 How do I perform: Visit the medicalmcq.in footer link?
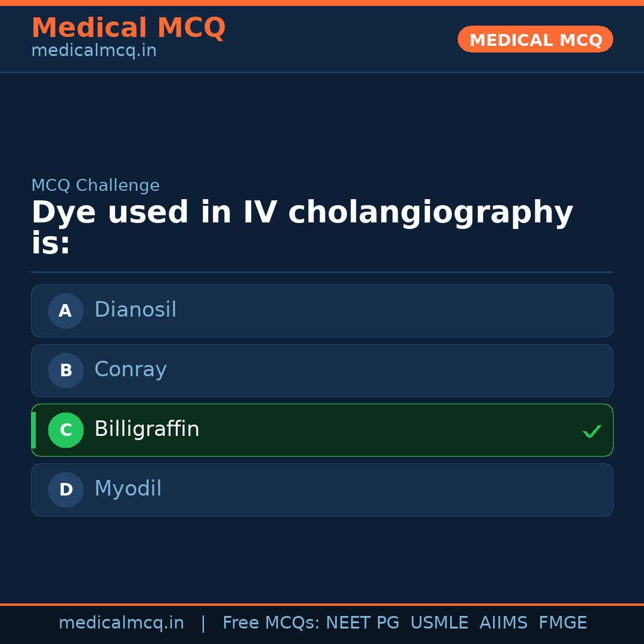(122, 623)
